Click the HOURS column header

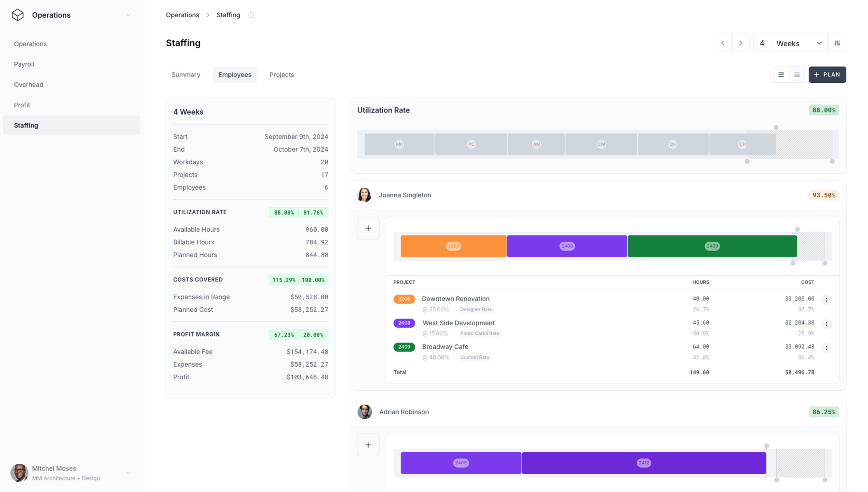click(701, 282)
